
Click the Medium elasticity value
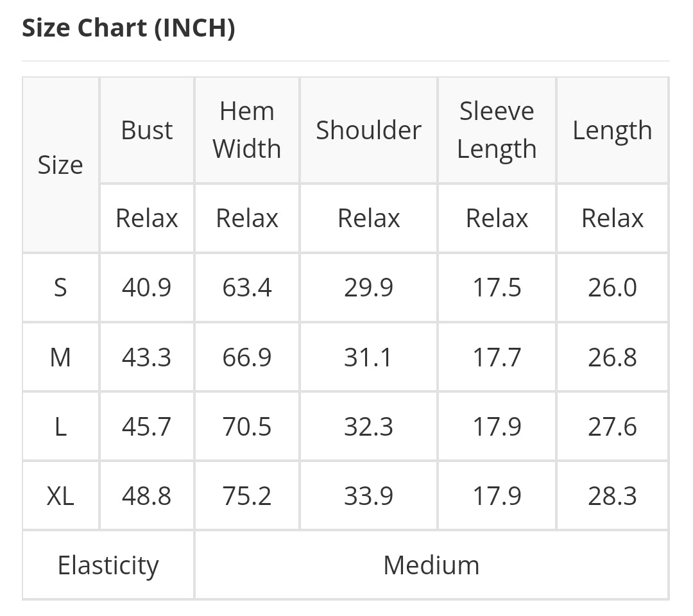[431, 565]
